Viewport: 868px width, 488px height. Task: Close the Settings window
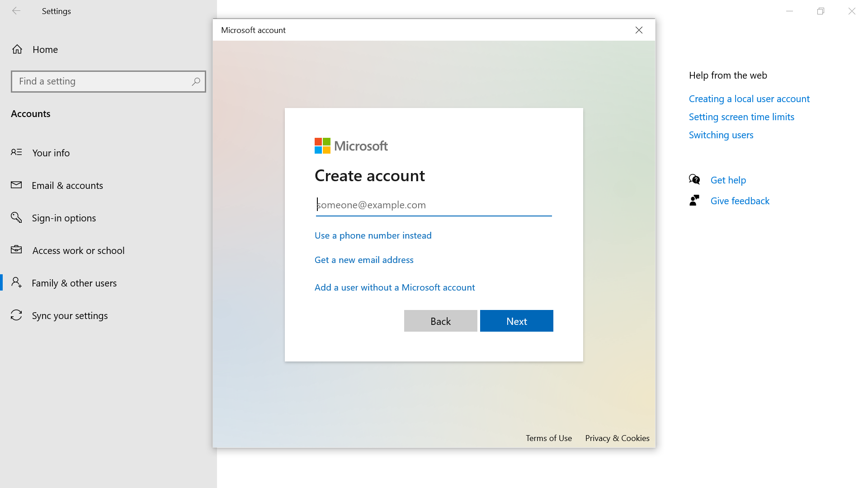coord(852,11)
